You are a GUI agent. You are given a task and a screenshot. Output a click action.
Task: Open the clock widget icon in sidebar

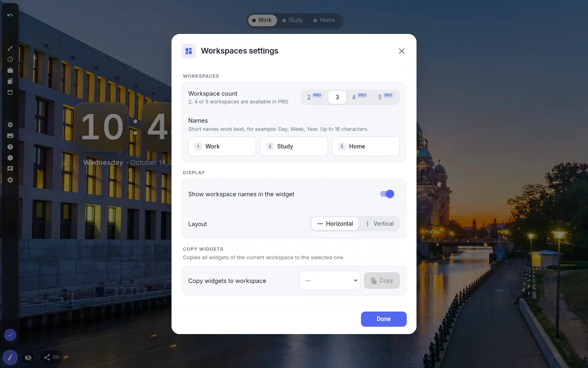pos(10,59)
